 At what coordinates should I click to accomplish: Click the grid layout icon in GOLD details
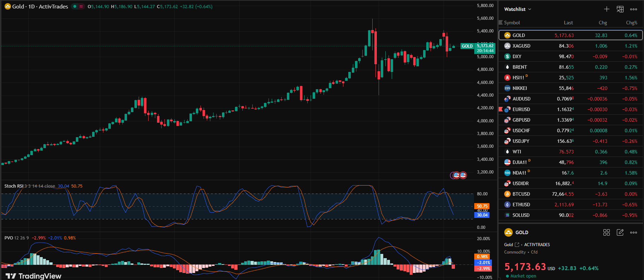pos(607,232)
